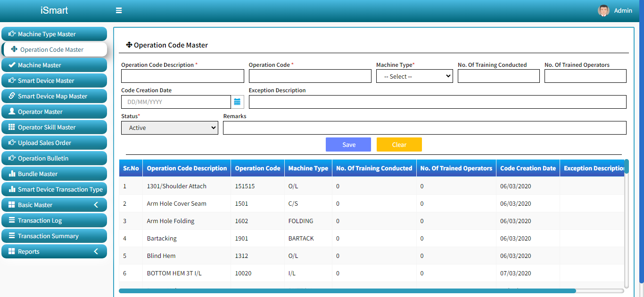The image size is (644, 297).
Task: Click the list icon beside Transaction Log
Action: (12, 220)
